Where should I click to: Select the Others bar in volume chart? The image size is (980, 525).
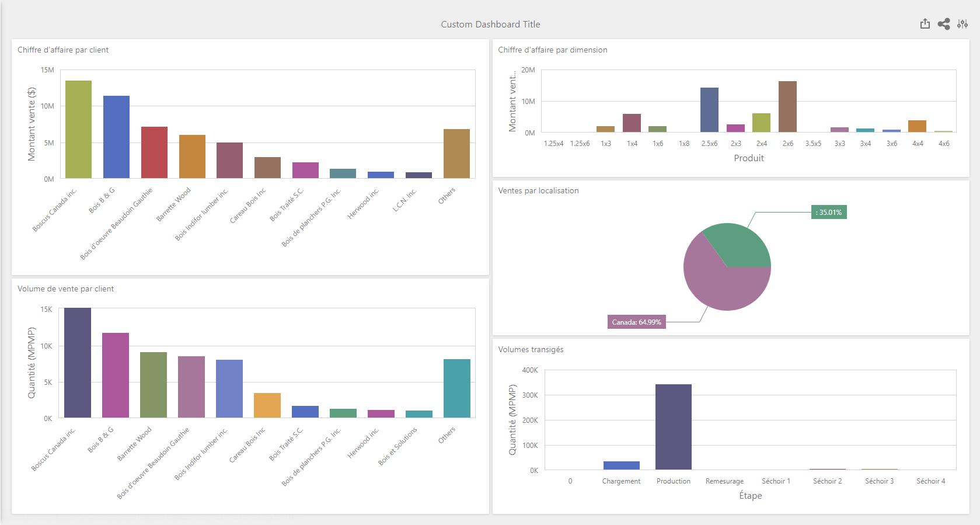[456, 388]
